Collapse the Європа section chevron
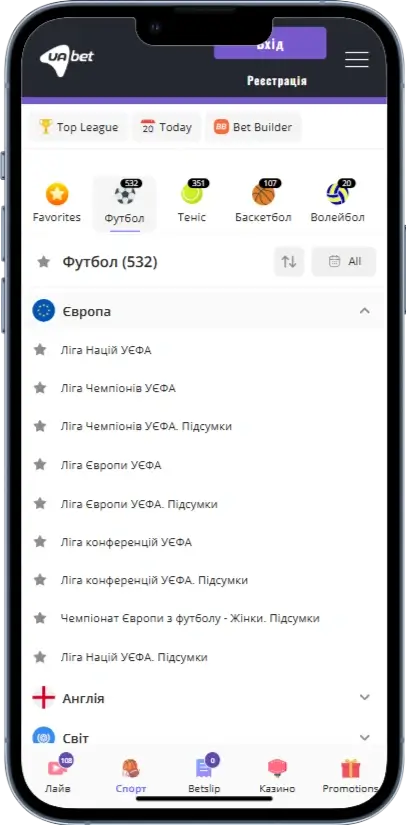406x825 pixels. pos(364,310)
